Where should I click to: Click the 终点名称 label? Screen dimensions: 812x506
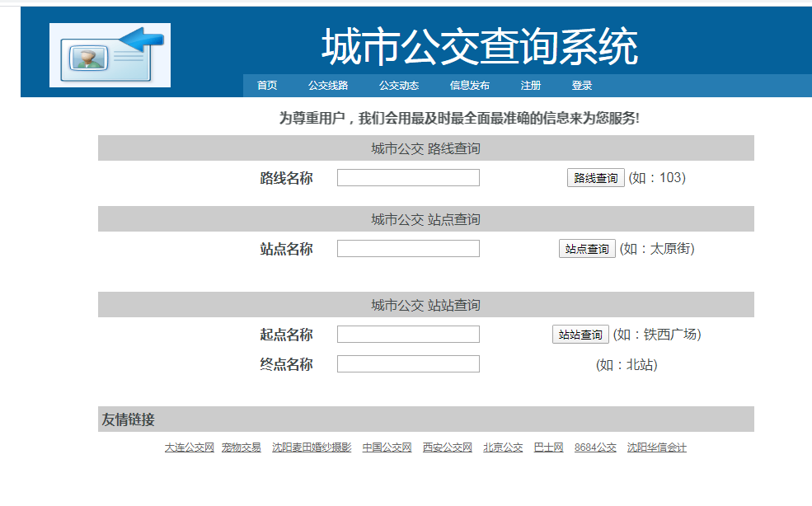286,364
